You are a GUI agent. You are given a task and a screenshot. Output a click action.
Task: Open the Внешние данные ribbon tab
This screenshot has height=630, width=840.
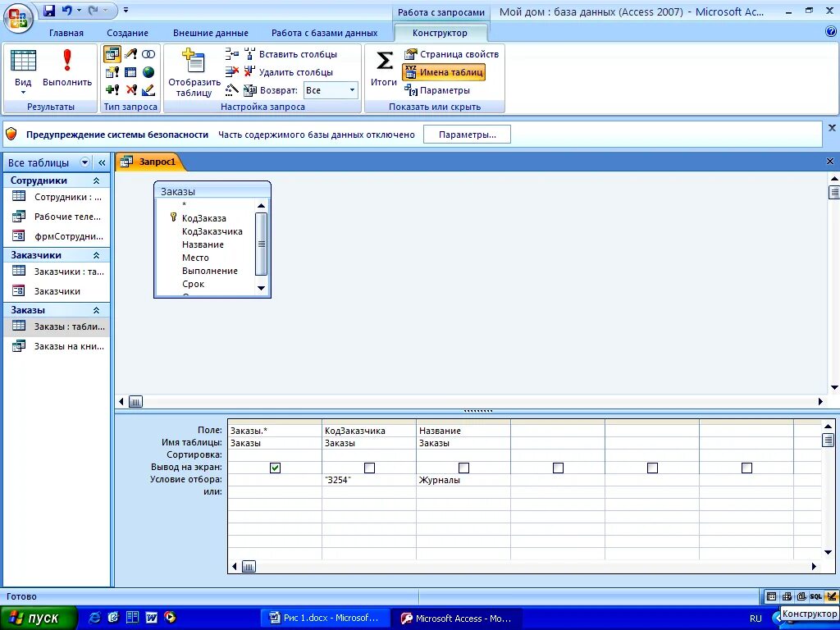click(x=211, y=33)
